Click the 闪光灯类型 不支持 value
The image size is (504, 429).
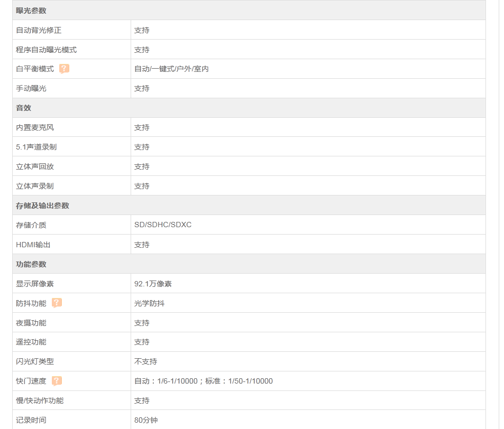[145, 361]
